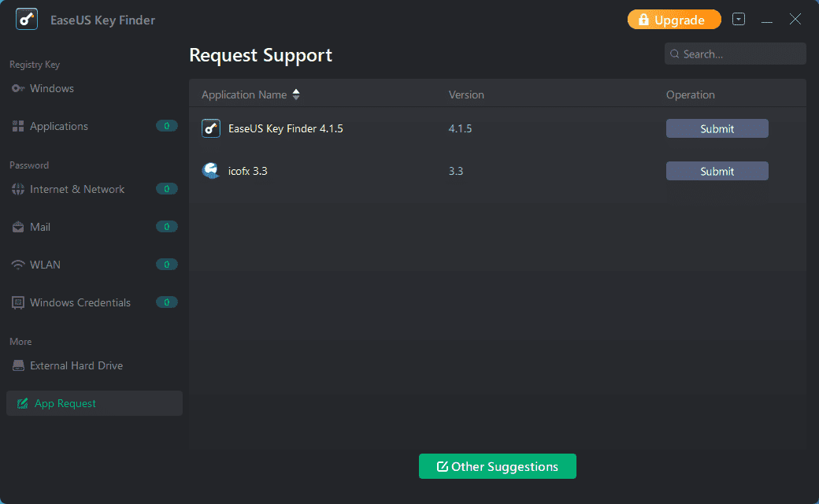The height and width of the screenshot is (504, 819).
Task: Click the Request Support heading
Action: [261, 55]
